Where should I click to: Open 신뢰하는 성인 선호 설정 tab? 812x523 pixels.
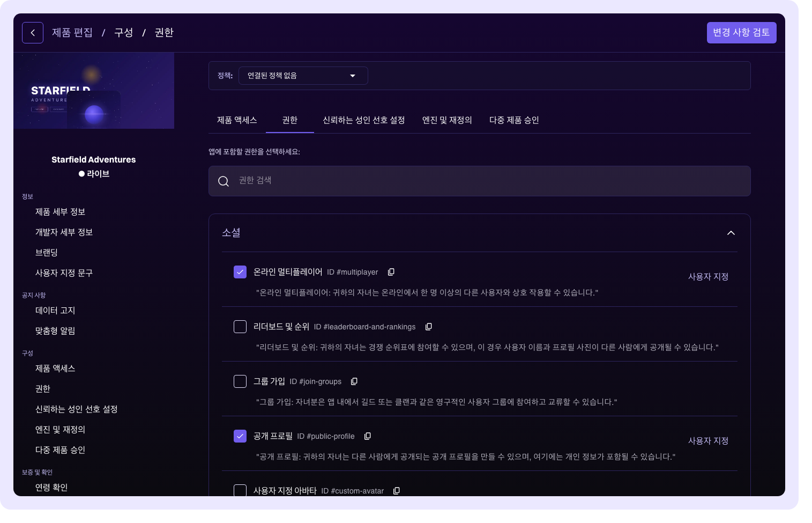(x=364, y=120)
